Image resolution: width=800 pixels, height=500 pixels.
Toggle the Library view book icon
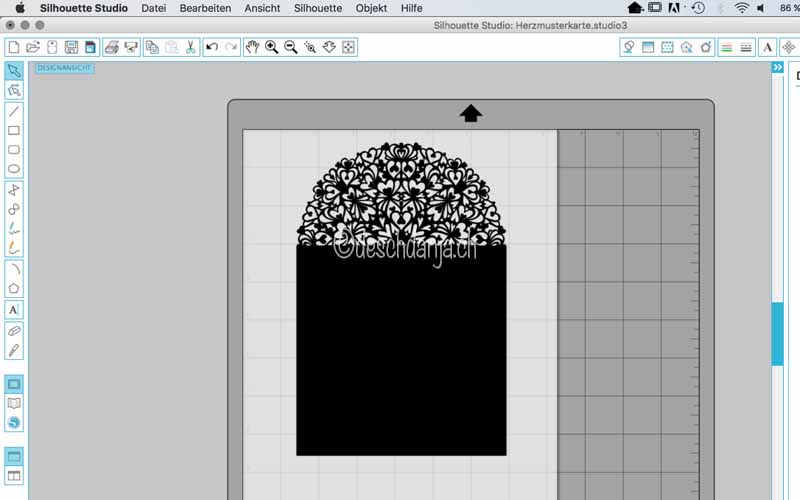point(14,403)
